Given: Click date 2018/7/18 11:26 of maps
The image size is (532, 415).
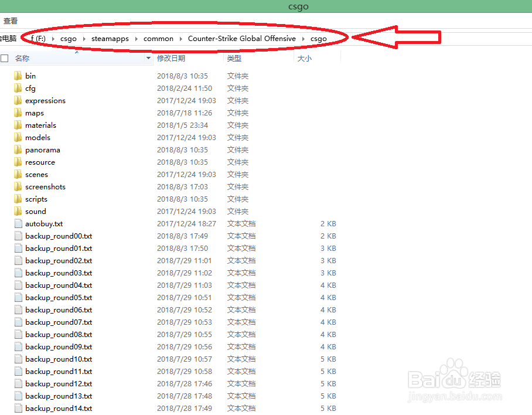Looking at the screenshot, I should (x=184, y=113).
